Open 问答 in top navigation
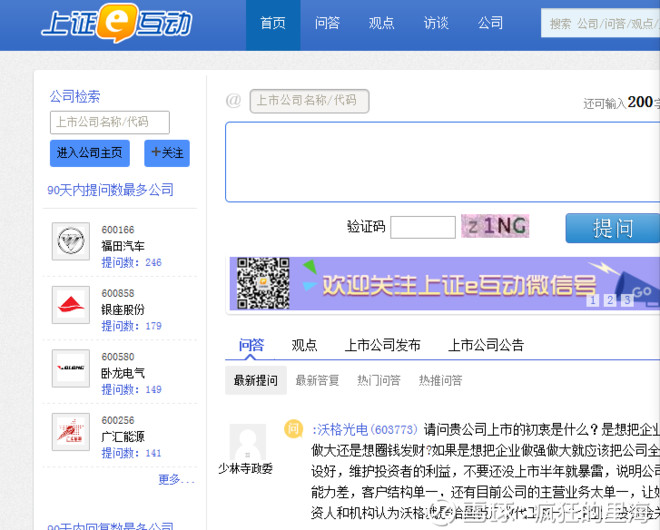Image resolution: width=660 pixels, height=530 pixels. pyautogui.click(x=327, y=23)
